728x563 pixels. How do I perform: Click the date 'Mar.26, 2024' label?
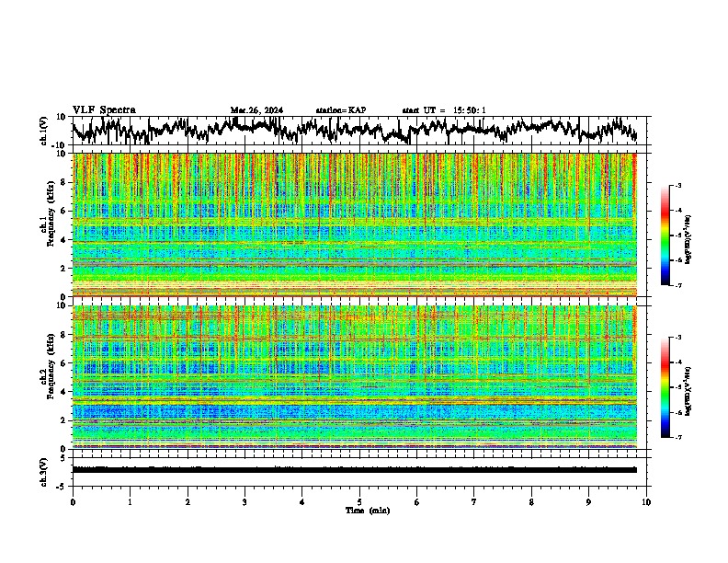coord(256,110)
